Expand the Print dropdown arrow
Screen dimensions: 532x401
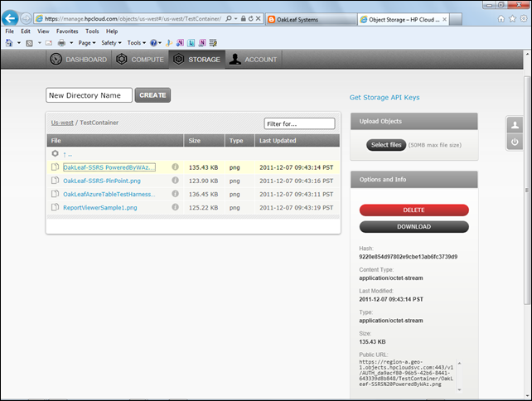71,43
